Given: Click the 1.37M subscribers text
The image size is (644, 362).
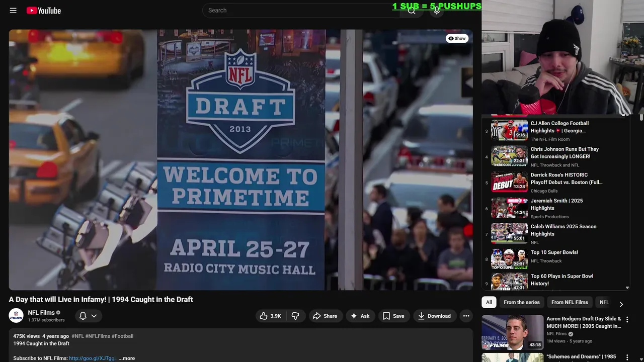Looking at the screenshot, I should [x=46, y=320].
